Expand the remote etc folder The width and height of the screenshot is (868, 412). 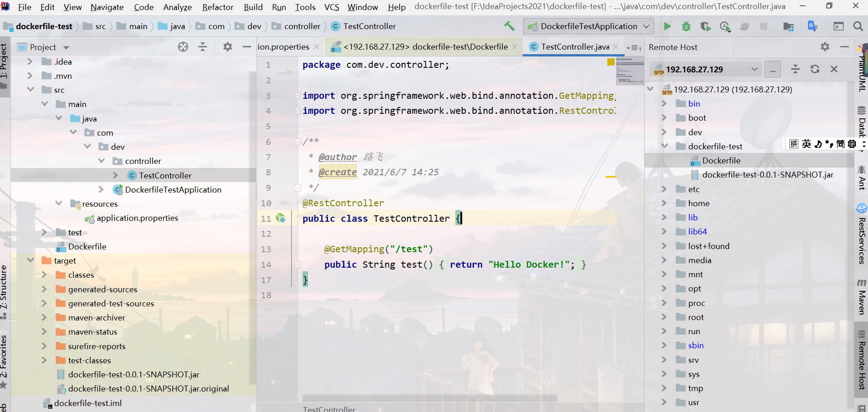click(x=664, y=189)
